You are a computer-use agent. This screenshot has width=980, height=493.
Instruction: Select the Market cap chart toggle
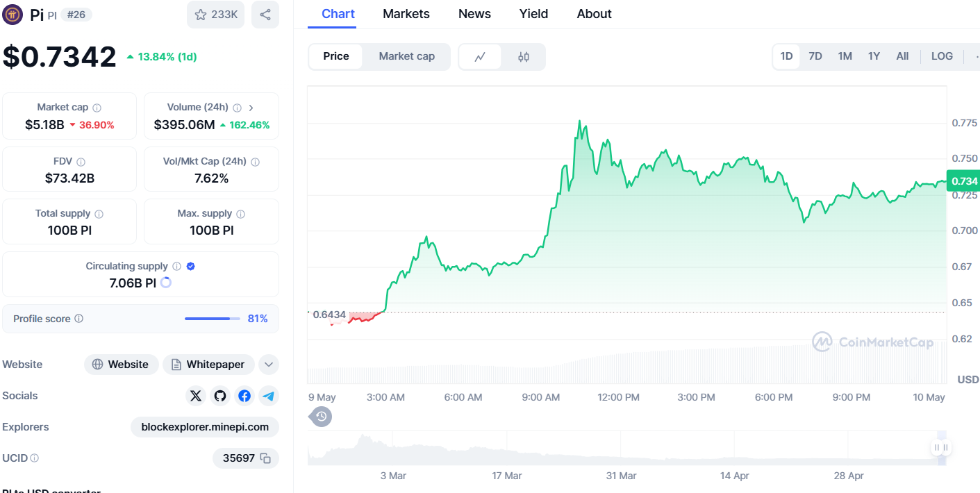pyautogui.click(x=407, y=56)
